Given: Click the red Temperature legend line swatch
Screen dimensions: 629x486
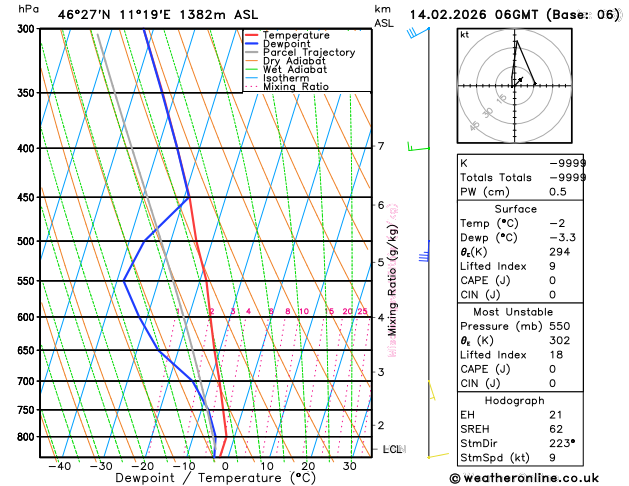Looking at the screenshot, I should pos(251,35).
